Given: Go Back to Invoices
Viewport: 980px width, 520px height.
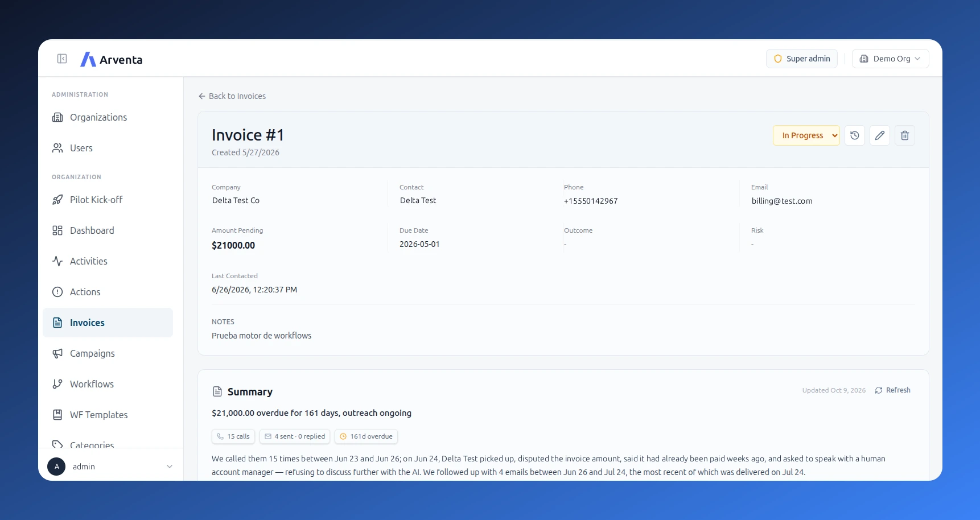Looking at the screenshot, I should pos(232,96).
